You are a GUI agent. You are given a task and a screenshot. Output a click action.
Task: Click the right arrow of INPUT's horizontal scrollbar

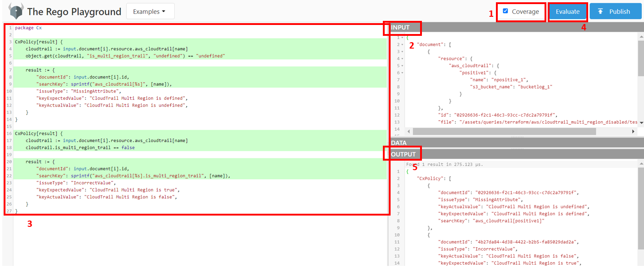click(x=634, y=132)
